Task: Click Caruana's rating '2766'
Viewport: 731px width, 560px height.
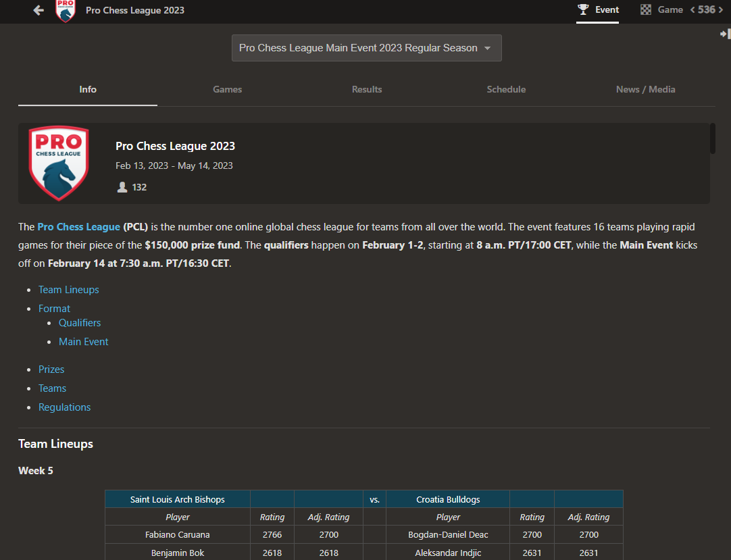Action: [x=272, y=535]
